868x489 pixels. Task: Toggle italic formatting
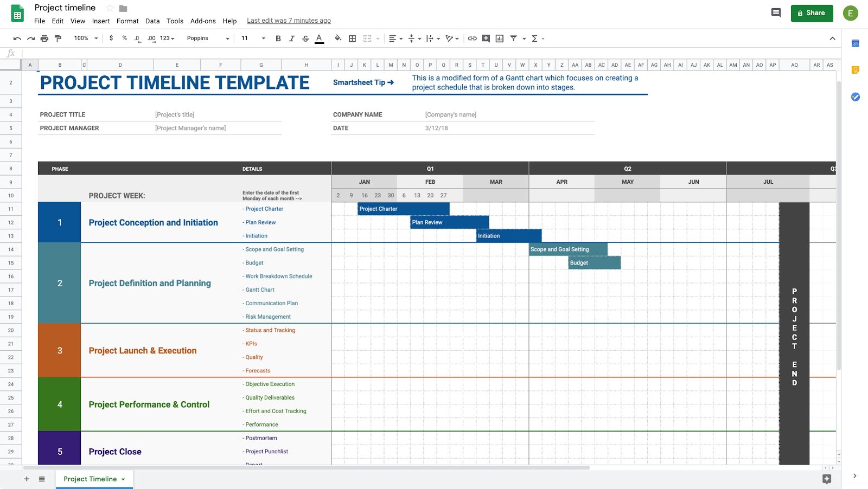(292, 38)
